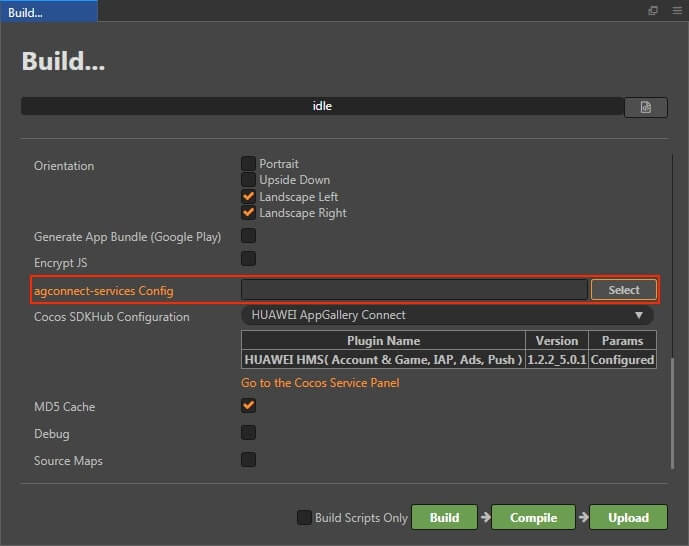The height and width of the screenshot is (546, 689).
Task: Select the Build... panel tab
Action: click(48, 11)
